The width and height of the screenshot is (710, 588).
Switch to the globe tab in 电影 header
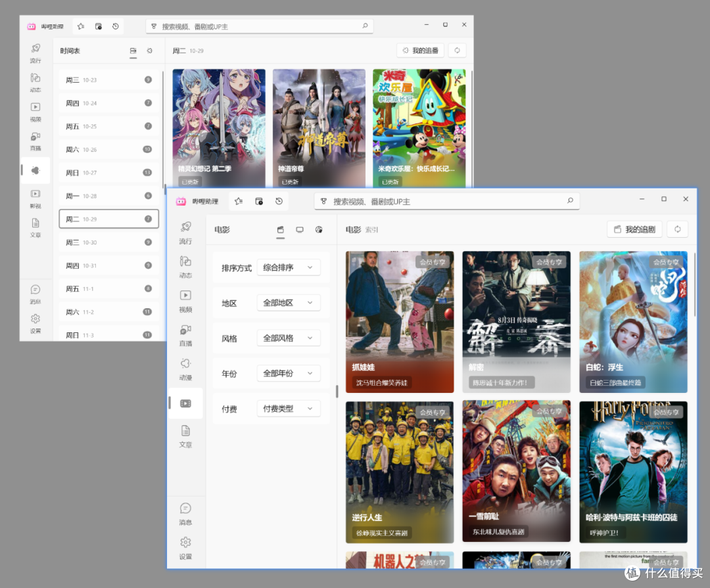(319, 230)
